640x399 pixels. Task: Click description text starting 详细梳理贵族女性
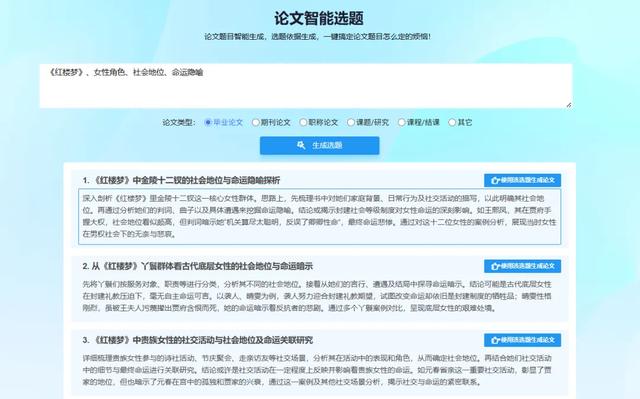[x=317, y=370]
